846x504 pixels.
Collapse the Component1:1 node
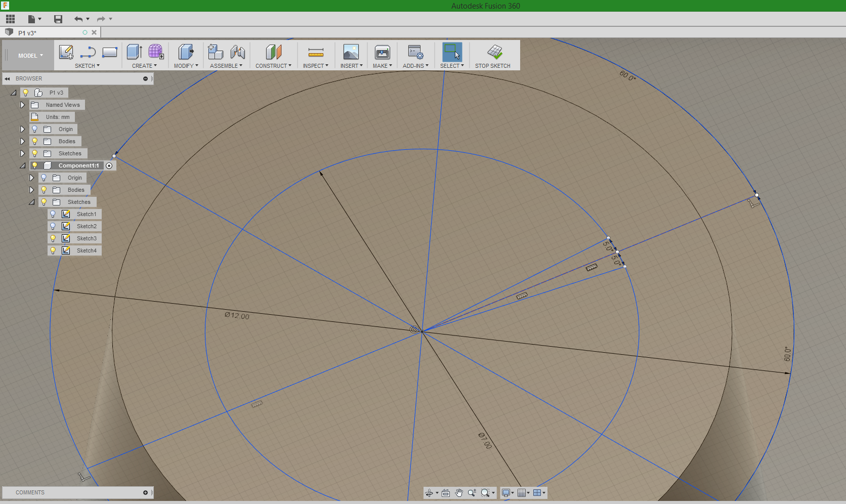(22, 165)
